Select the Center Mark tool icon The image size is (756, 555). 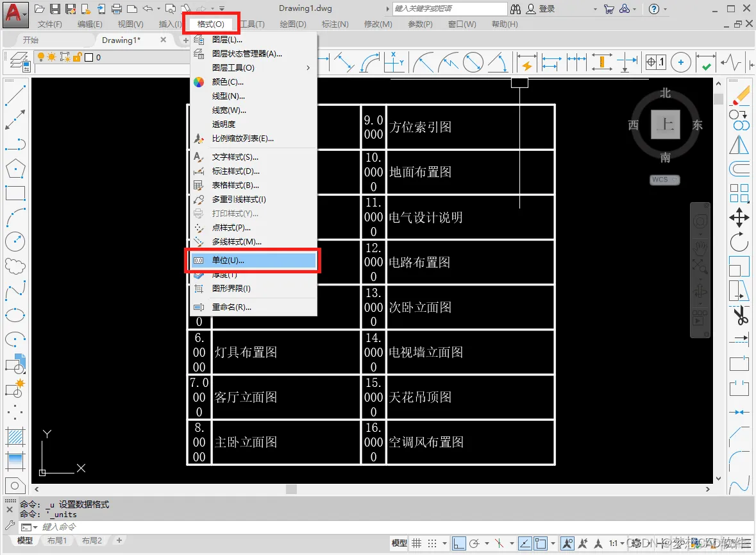(x=681, y=62)
